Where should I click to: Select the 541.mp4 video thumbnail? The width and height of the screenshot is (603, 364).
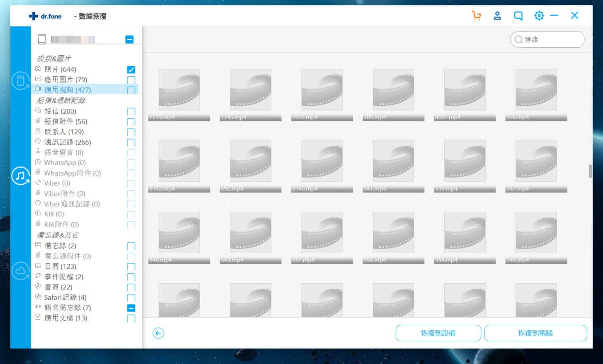coord(393,161)
